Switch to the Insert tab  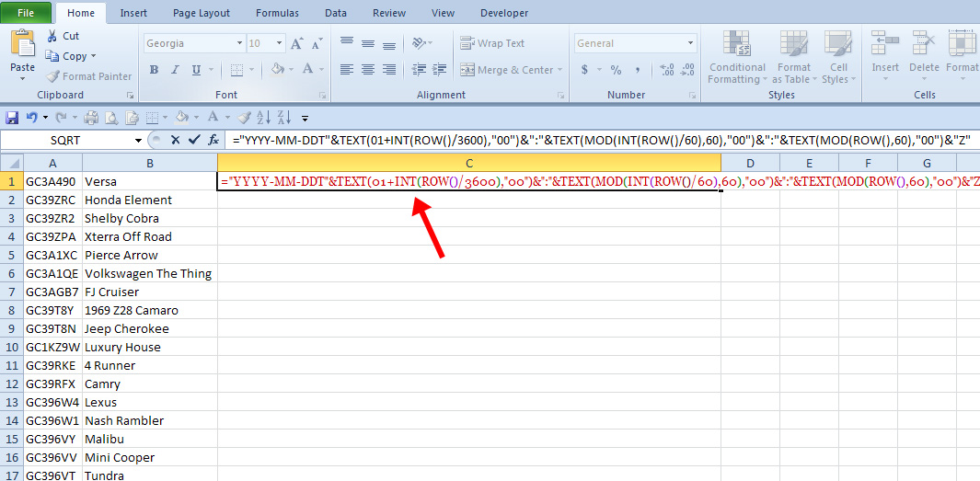click(133, 13)
